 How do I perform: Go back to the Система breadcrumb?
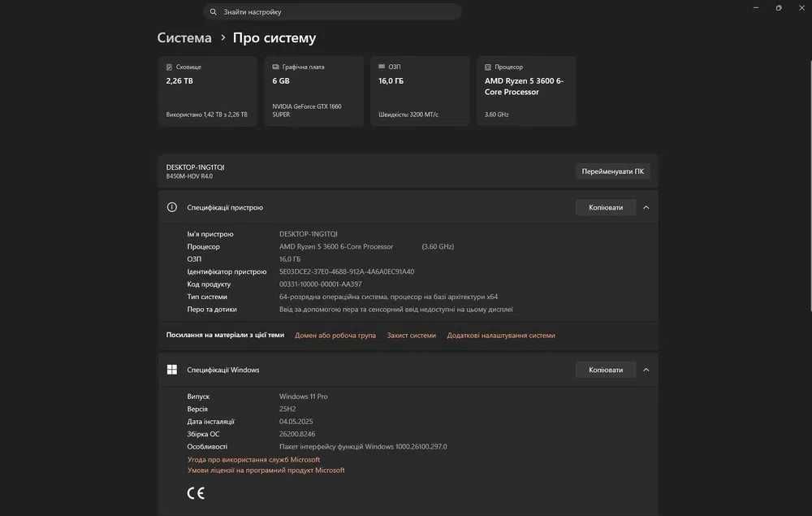tap(184, 38)
